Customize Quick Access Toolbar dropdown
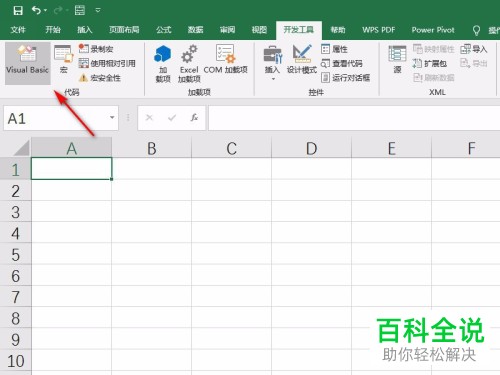Viewport: 500px width, 375px height. (98, 10)
